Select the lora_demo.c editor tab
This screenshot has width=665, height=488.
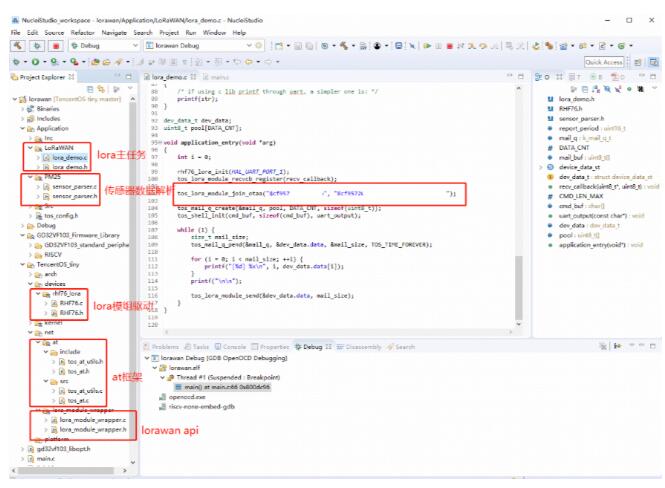[x=169, y=77]
